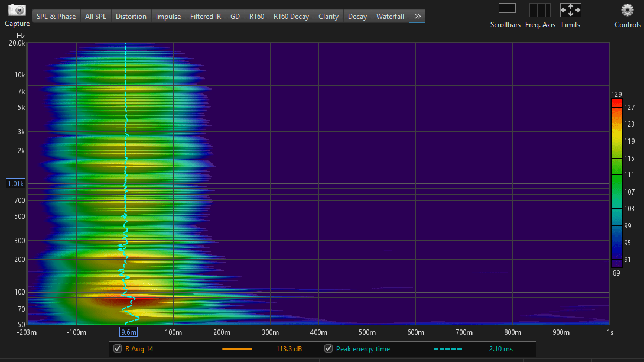Click the Hz axis unit label

21,36
